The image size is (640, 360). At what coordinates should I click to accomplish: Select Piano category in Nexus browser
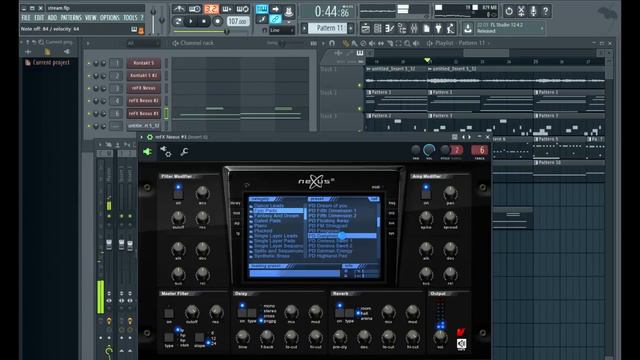click(260, 226)
